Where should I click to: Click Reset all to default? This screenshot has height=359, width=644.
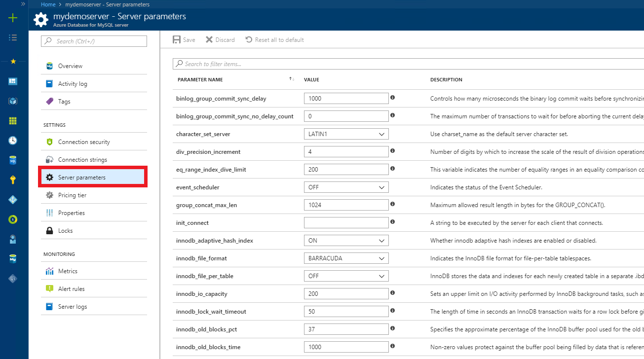click(x=274, y=39)
